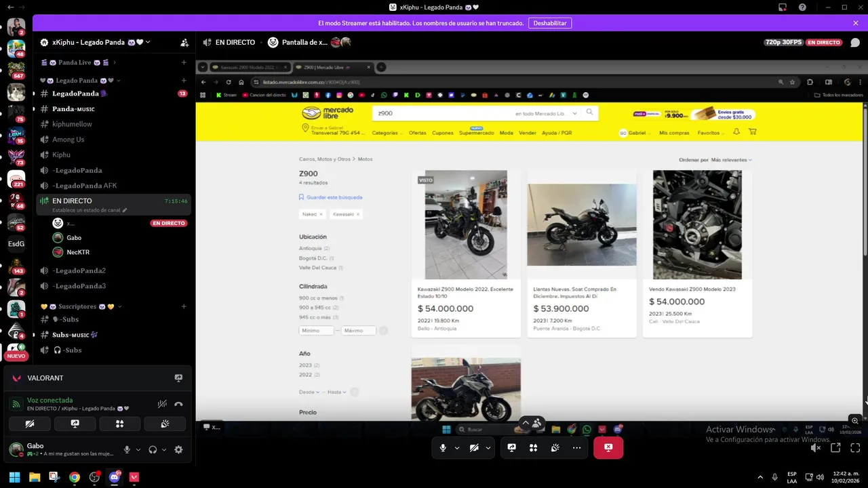Image resolution: width=868 pixels, height=488 pixels.
Task: Collapse the Suscriptores category
Action: tap(81, 306)
